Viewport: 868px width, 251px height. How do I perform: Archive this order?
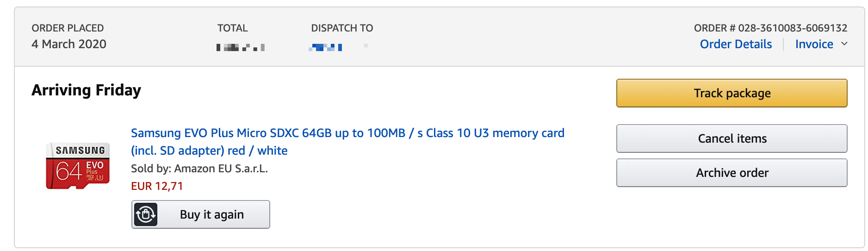(x=732, y=173)
